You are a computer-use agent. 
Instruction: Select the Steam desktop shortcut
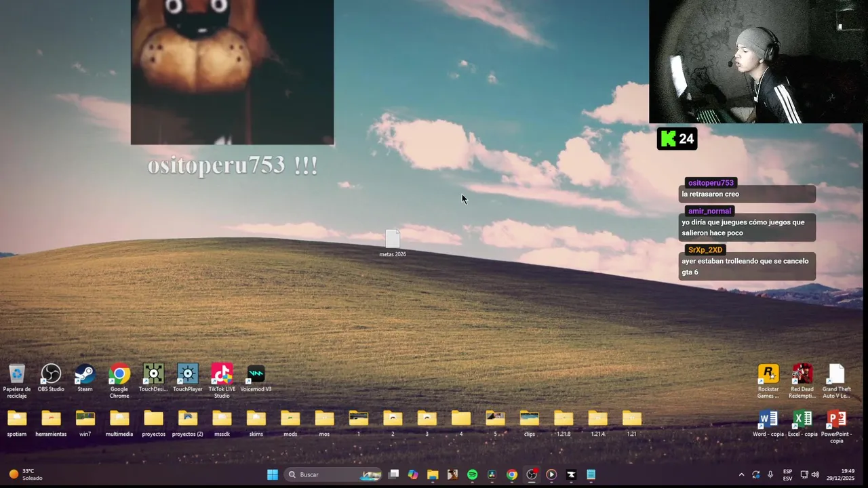[x=85, y=378]
